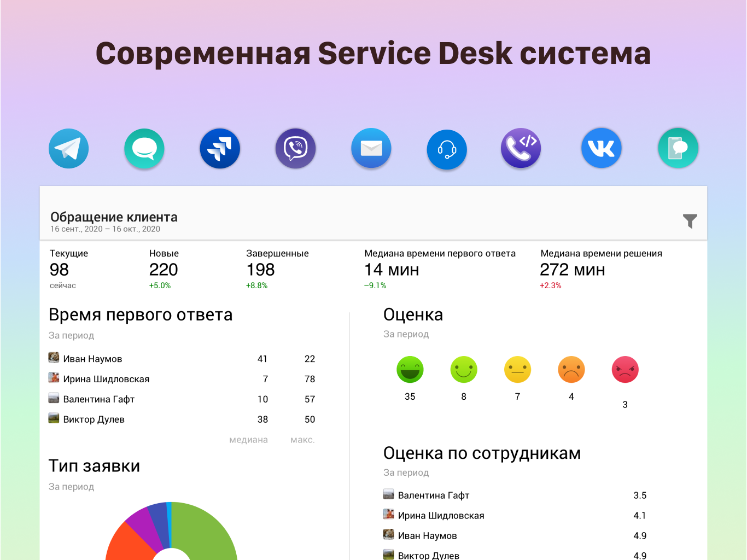Select the Jira integration icon

220,149
